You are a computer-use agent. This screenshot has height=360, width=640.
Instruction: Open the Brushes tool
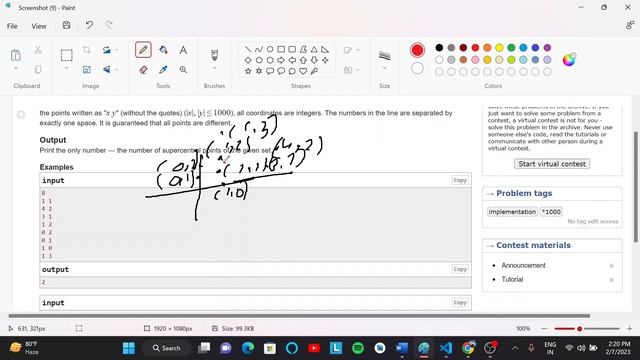[214, 55]
